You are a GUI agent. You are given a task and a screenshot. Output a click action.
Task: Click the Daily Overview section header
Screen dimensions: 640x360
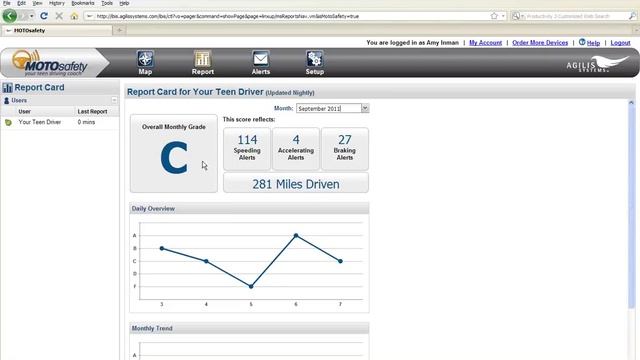(x=249, y=208)
